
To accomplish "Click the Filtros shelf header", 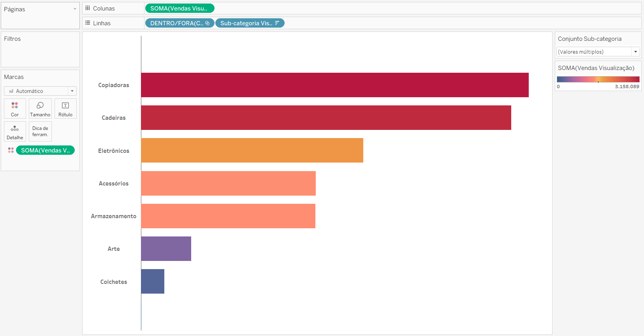I will tap(12, 39).
